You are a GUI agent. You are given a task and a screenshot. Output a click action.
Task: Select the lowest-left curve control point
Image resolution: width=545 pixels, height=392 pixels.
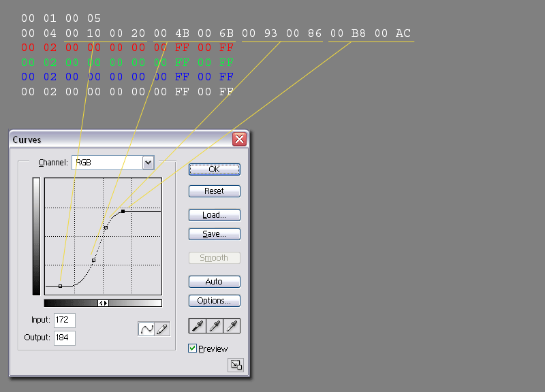60,287
